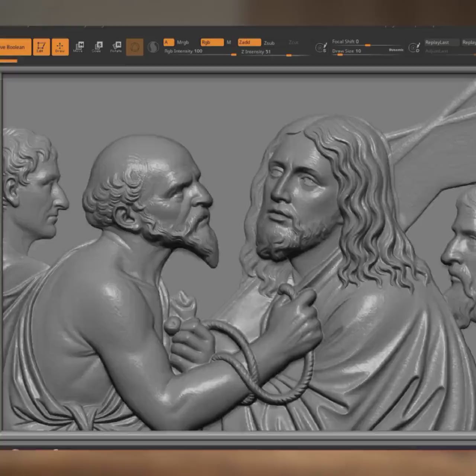
Task: Activate the Rotate tool icon
Action: [x=116, y=47]
